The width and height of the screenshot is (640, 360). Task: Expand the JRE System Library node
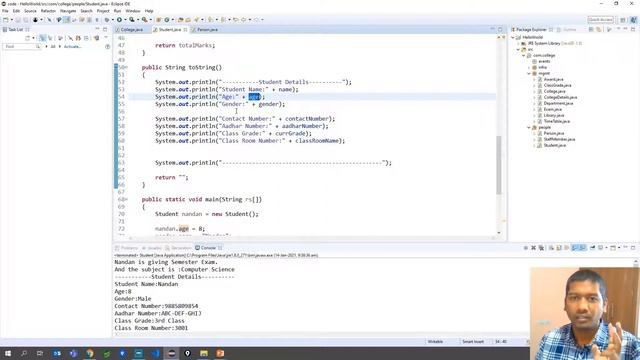point(518,43)
